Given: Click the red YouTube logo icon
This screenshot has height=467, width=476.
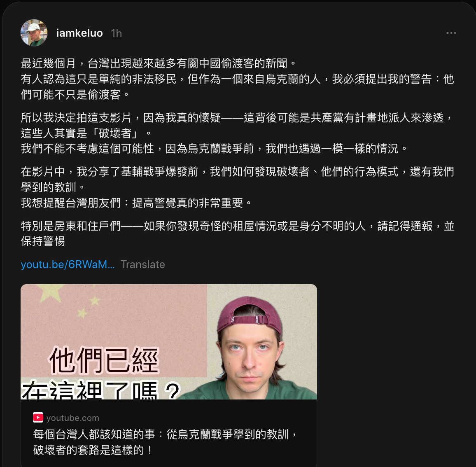Looking at the screenshot, I should pos(38,418).
